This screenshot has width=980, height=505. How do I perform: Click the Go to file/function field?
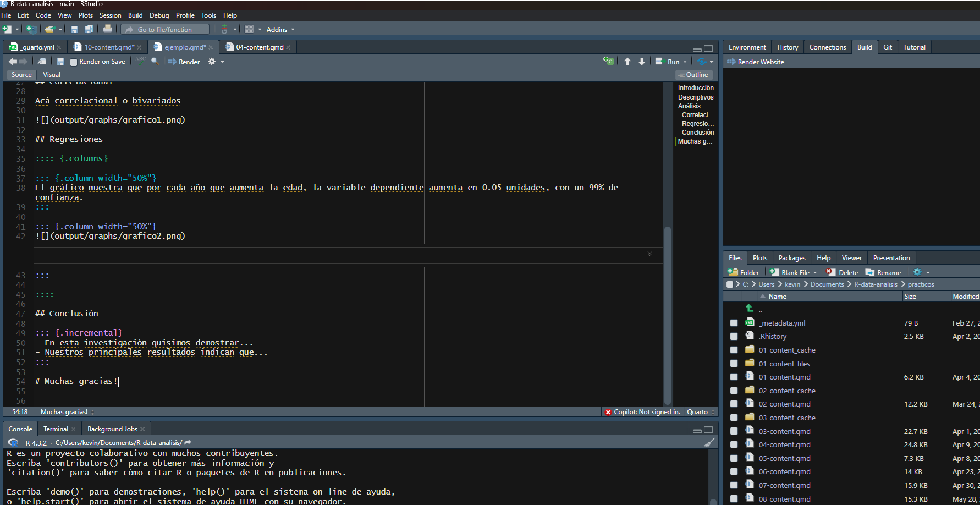point(165,30)
